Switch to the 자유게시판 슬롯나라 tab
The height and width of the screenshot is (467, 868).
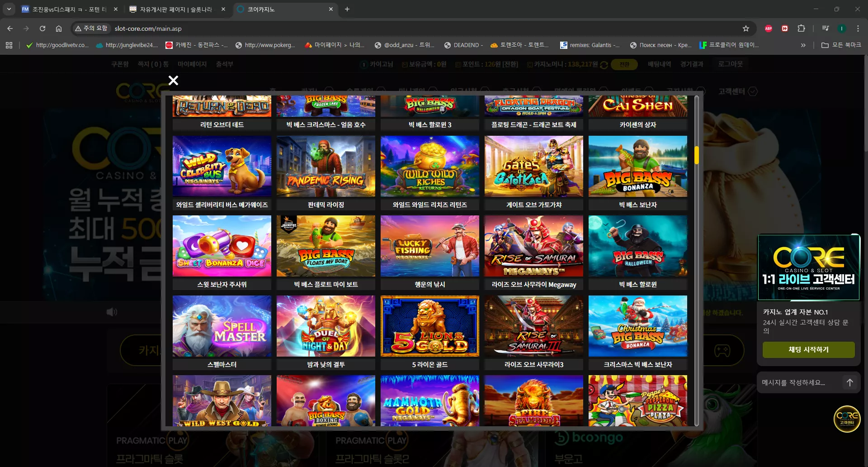tap(176, 9)
